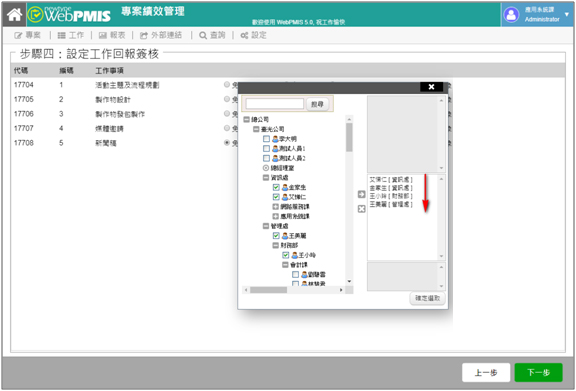Select radio button for 製作物發包製作 row
The image size is (576, 391).
pos(227,114)
